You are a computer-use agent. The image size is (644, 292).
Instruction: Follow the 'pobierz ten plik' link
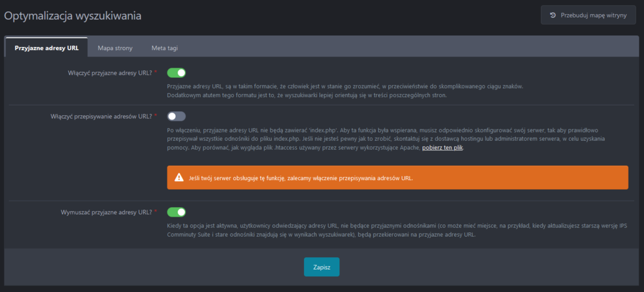[442, 148]
